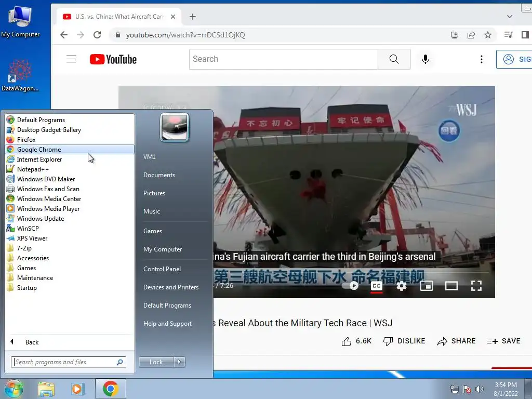Image resolution: width=532 pixels, height=399 pixels.
Task: Open Documents from the Start menu
Action: [159, 175]
